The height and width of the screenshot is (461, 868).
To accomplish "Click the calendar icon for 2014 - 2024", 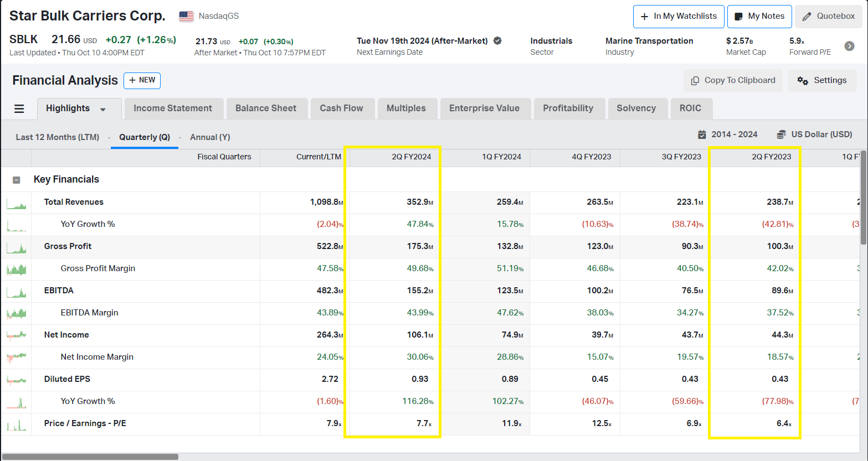I will 702,134.
